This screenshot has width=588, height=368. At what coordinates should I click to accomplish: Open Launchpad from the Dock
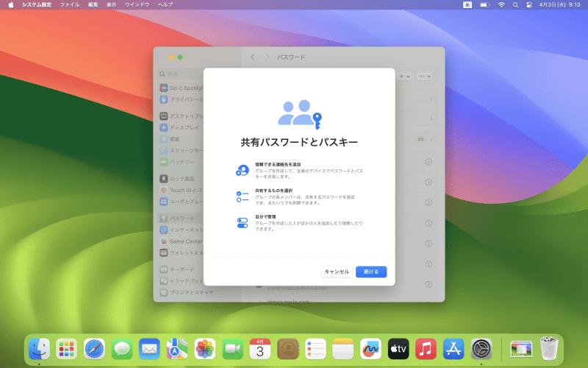pos(67,349)
